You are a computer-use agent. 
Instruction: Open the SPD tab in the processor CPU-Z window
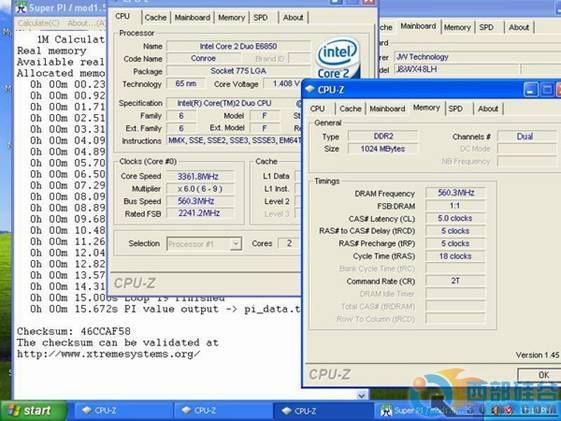click(x=260, y=18)
